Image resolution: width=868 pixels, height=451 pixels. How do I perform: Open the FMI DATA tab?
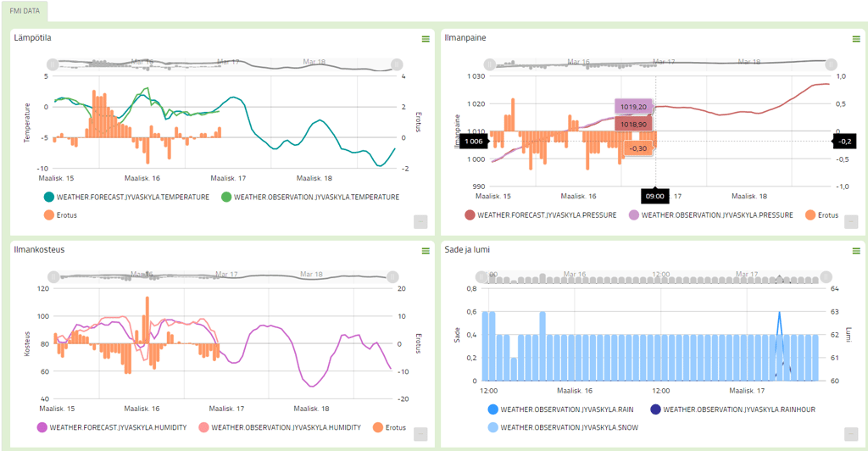[x=25, y=11]
